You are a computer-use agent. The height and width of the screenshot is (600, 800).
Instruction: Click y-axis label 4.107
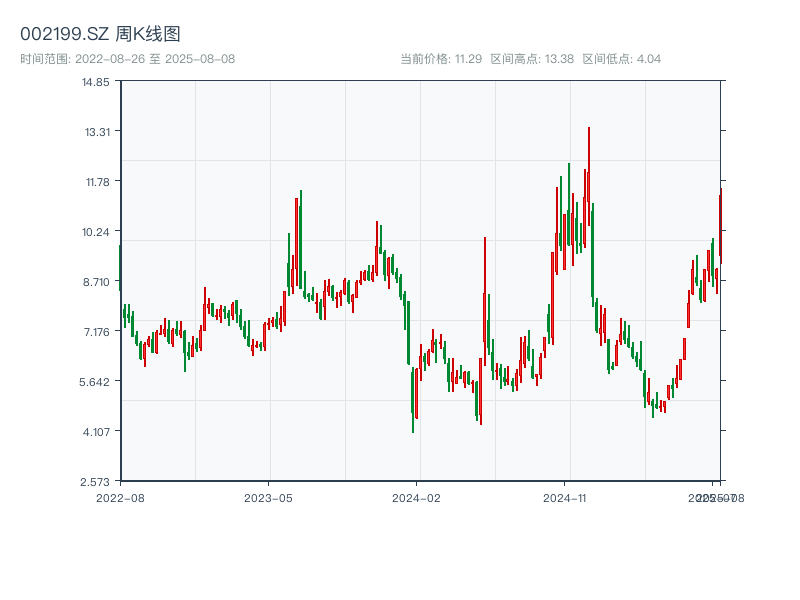tap(96, 432)
